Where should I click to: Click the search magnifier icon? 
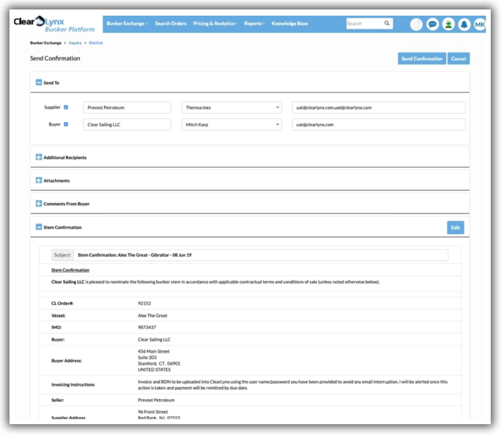[x=387, y=23]
